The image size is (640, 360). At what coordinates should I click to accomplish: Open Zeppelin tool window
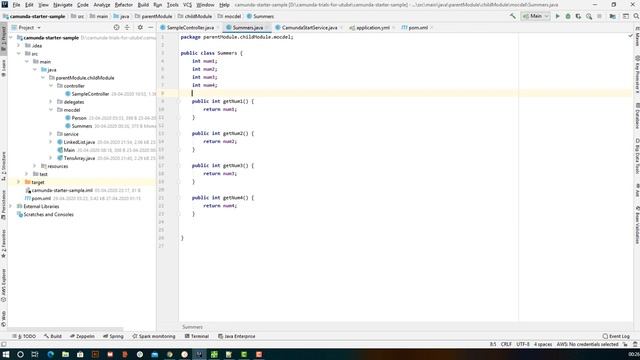tap(82, 336)
